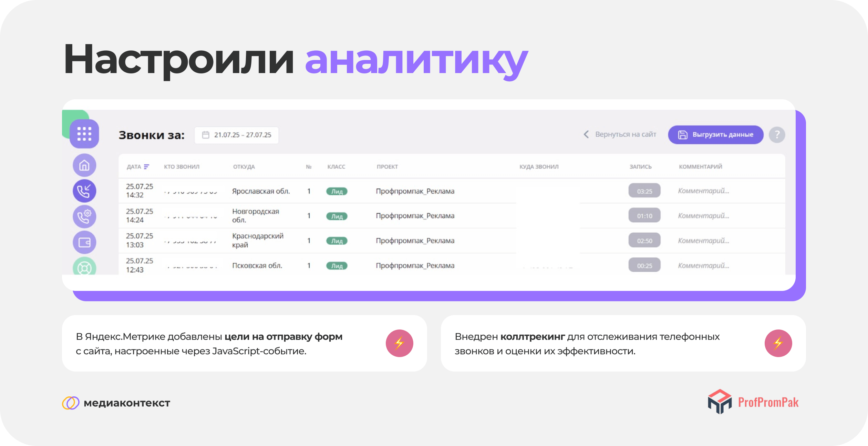Open wallet billing sidebar icon
The width and height of the screenshot is (868, 446).
coord(84,242)
